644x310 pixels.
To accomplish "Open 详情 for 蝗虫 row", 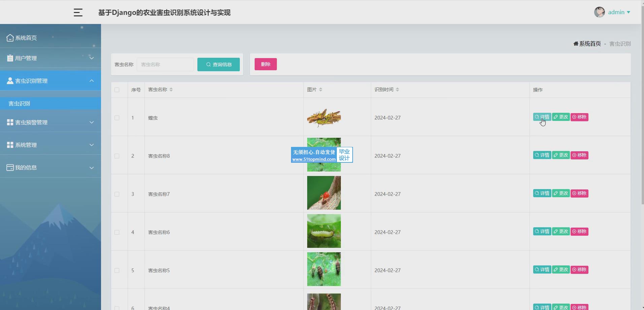I will pyautogui.click(x=542, y=117).
